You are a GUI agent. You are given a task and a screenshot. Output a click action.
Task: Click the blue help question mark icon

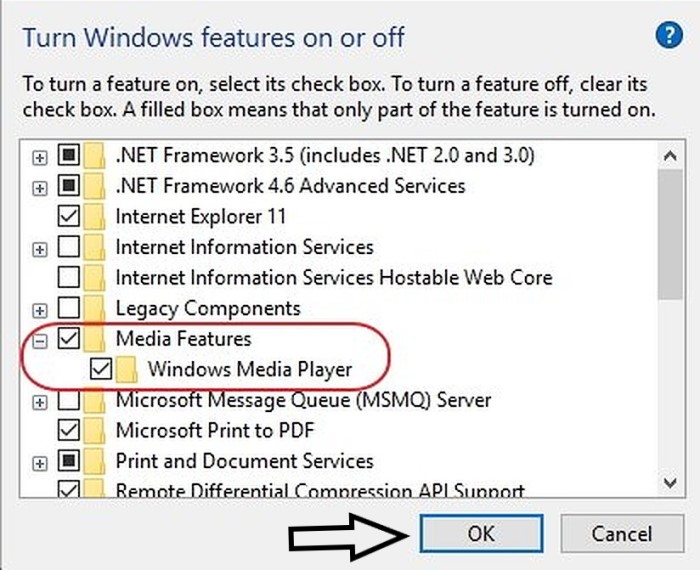(x=668, y=37)
